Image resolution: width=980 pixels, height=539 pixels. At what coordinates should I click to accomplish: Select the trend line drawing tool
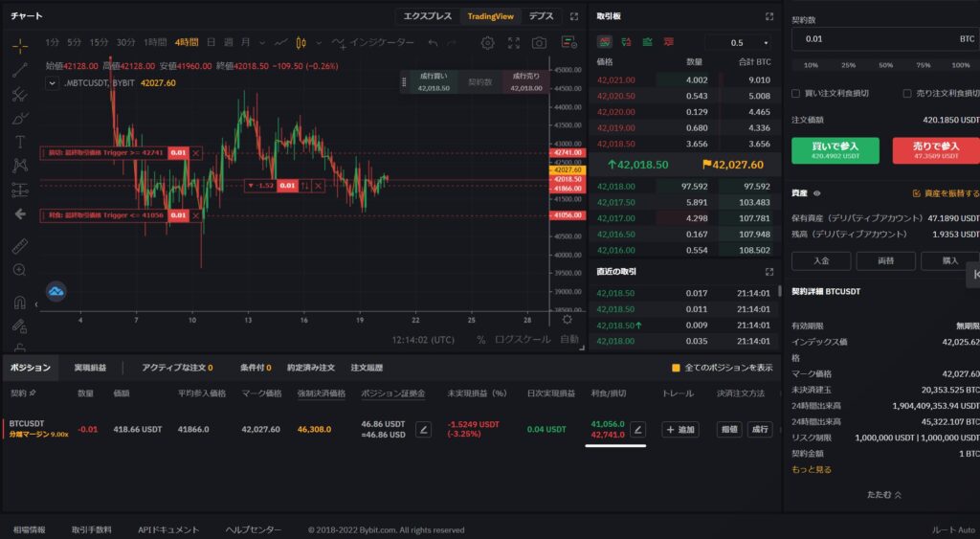pyautogui.click(x=20, y=70)
